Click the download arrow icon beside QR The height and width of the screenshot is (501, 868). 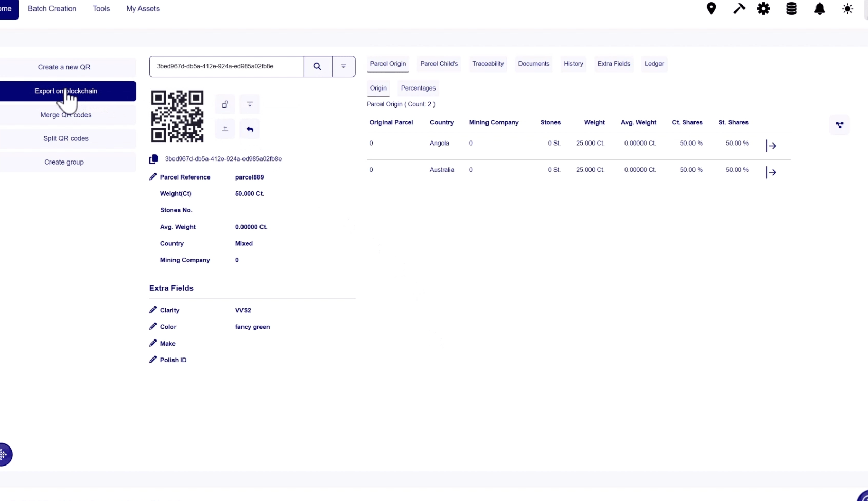click(250, 104)
